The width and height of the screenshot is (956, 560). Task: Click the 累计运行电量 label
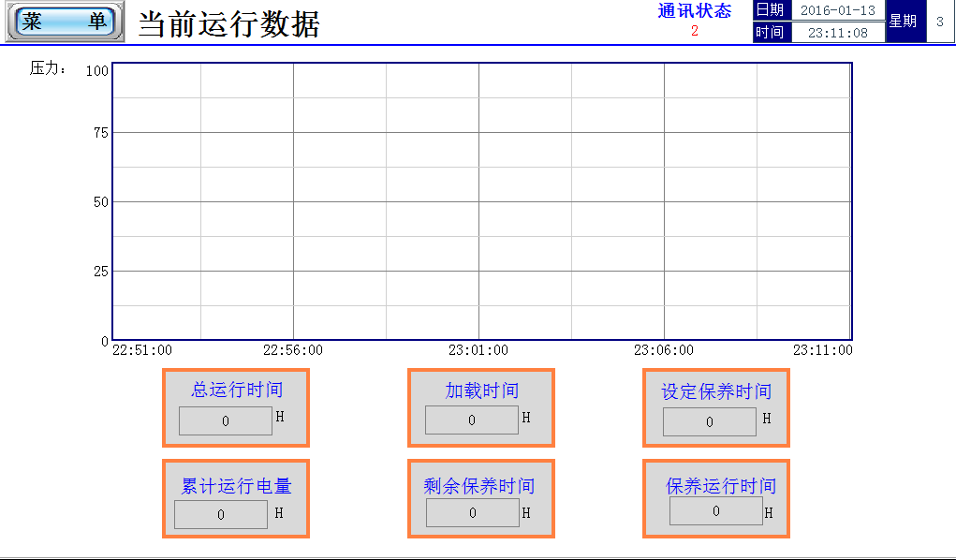click(x=237, y=486)
